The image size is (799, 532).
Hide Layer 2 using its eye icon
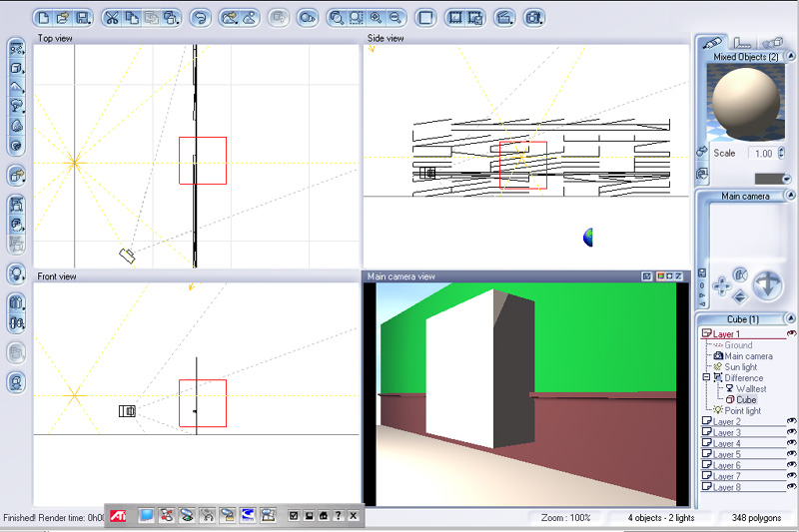tap(791, 422)
